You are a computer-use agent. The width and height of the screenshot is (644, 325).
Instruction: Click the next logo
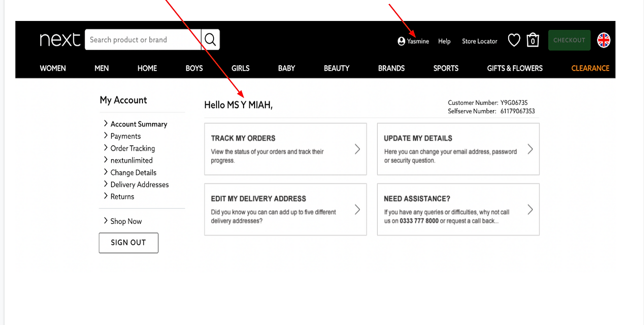click(60, 40)
